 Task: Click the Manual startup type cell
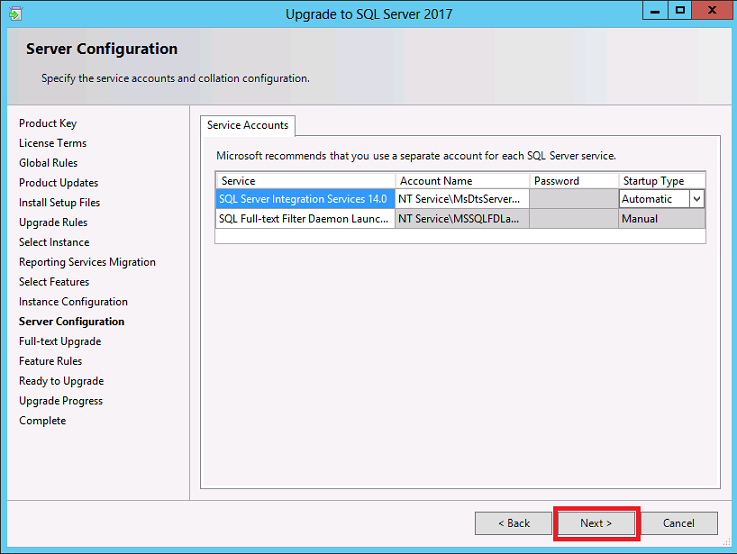(x=662, y=218)
